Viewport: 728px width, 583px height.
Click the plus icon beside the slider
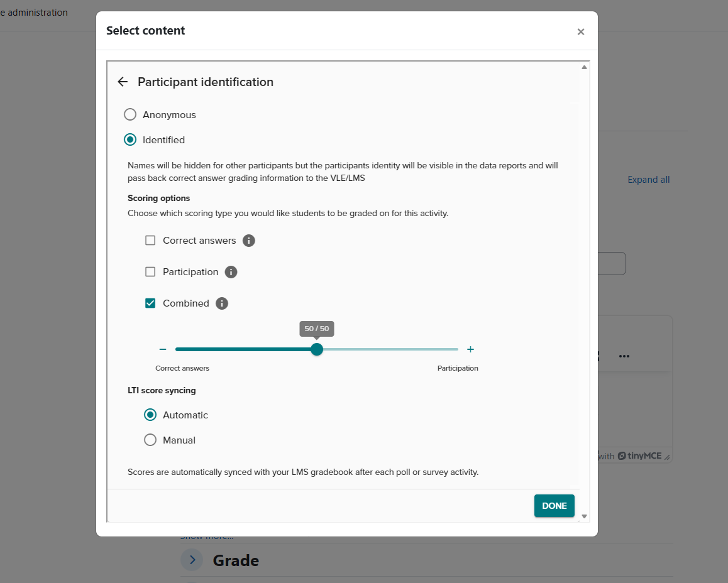point(470,349)
